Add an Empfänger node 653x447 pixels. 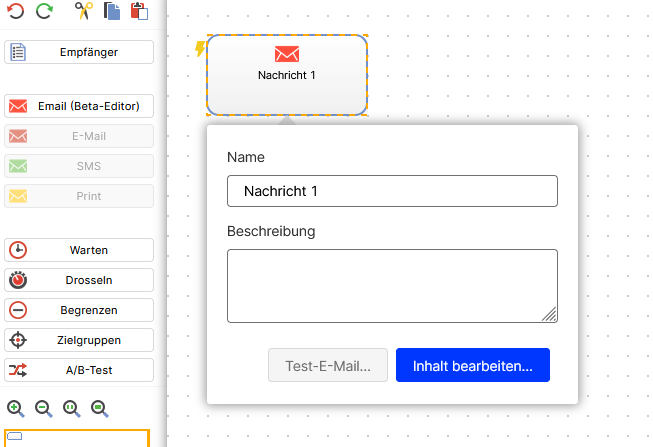coord(80,52)
